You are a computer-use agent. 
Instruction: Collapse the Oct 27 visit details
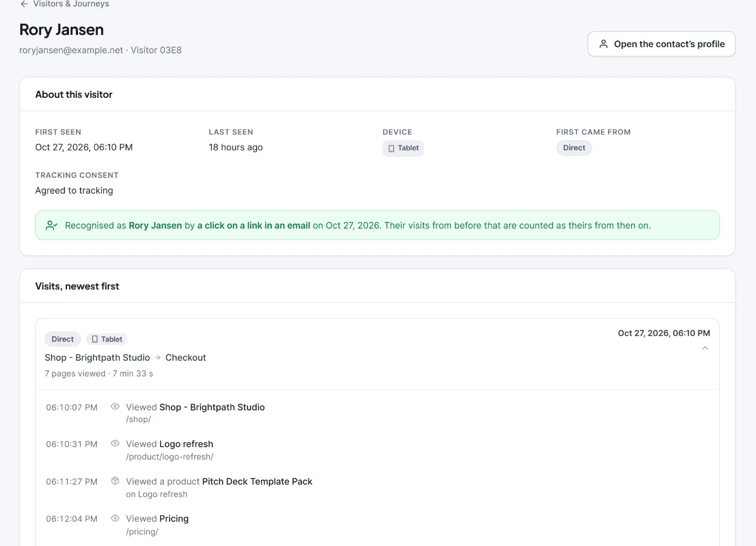coord(705,348)
